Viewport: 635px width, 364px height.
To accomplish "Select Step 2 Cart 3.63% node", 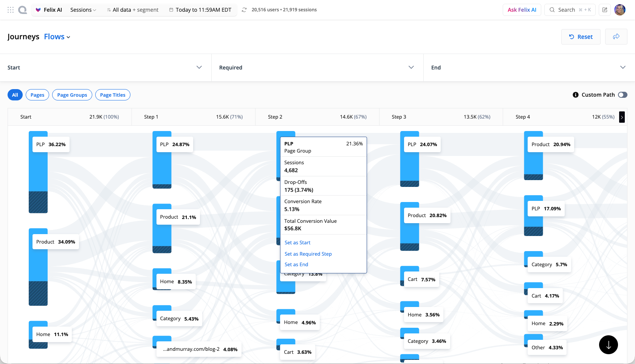I will tap(298, 352).
